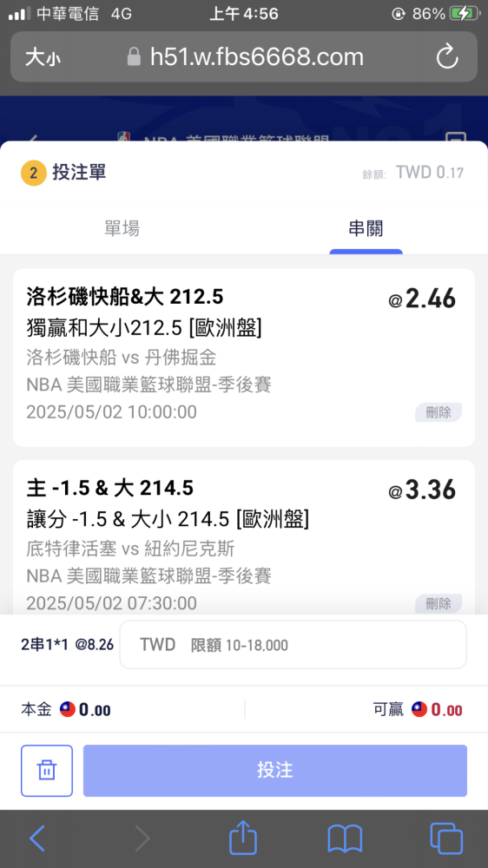This screenshot has height=868, width=488.
Task: Tap the forward arrow in Safari toolbar
Action: click(x=142, y=838)
